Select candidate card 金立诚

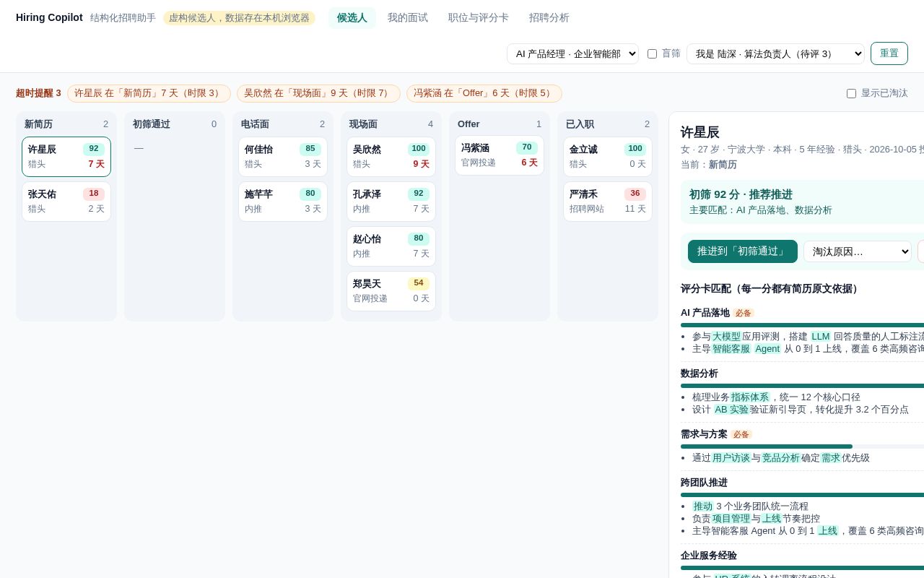point(608,157)
